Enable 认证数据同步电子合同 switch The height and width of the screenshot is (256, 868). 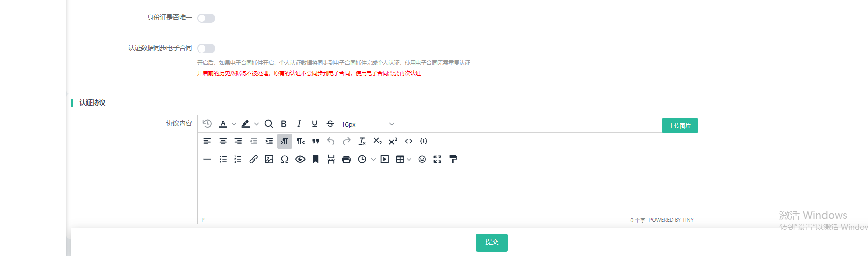tap(206, 48)
